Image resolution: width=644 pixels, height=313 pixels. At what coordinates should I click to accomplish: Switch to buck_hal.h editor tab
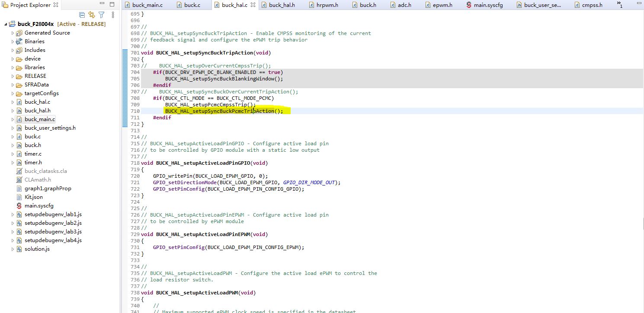[282, 5]
